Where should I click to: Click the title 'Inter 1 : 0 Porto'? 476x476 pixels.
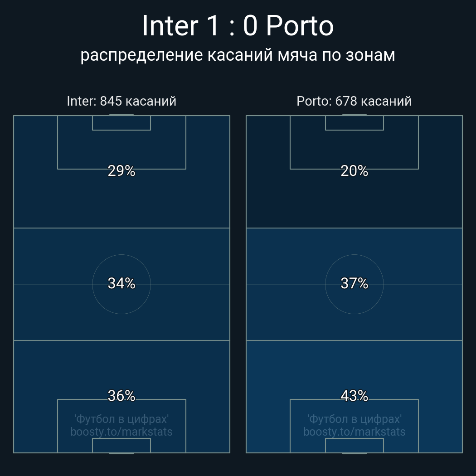(x=238, y=26)
